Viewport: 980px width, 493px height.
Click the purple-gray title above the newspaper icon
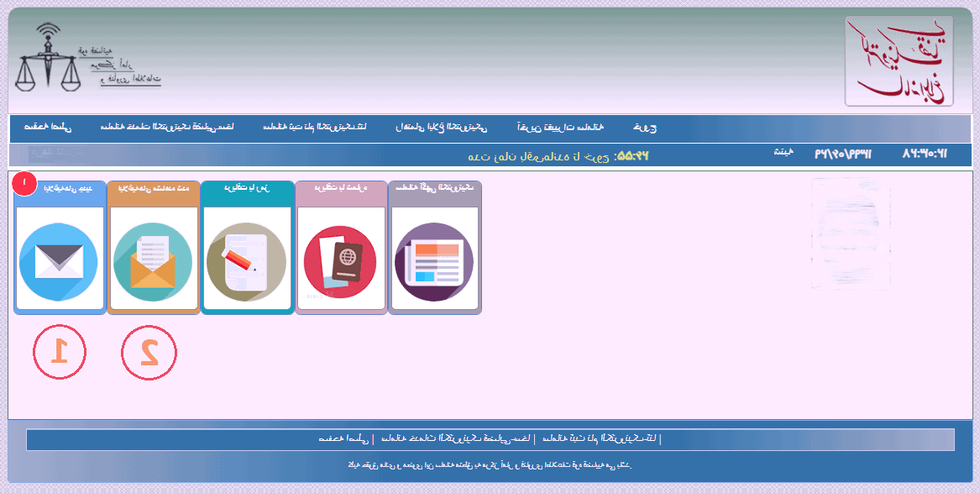click(x=434, y=189)
